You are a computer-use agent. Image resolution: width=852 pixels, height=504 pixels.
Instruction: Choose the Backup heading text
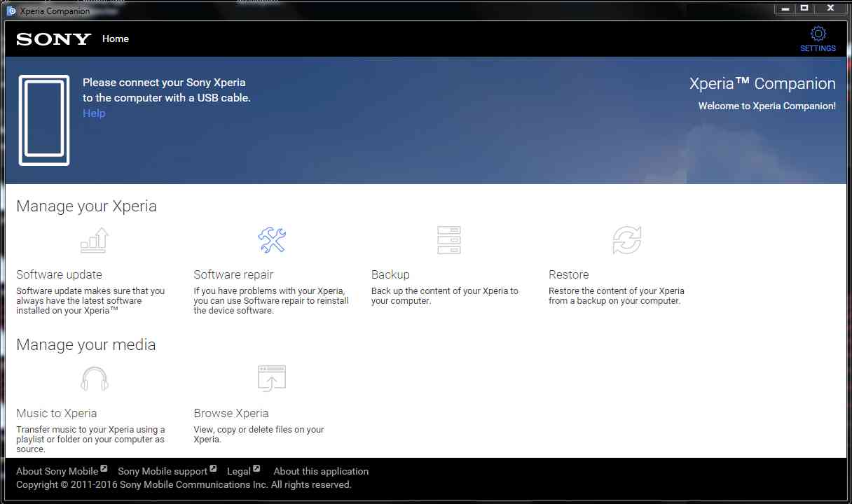pos(390,274)
